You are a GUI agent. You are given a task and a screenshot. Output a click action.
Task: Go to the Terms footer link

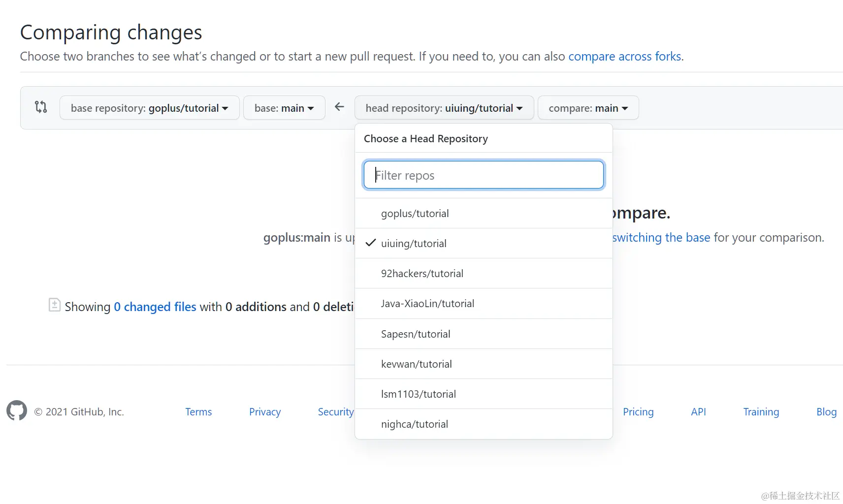(x=198, y=412)
